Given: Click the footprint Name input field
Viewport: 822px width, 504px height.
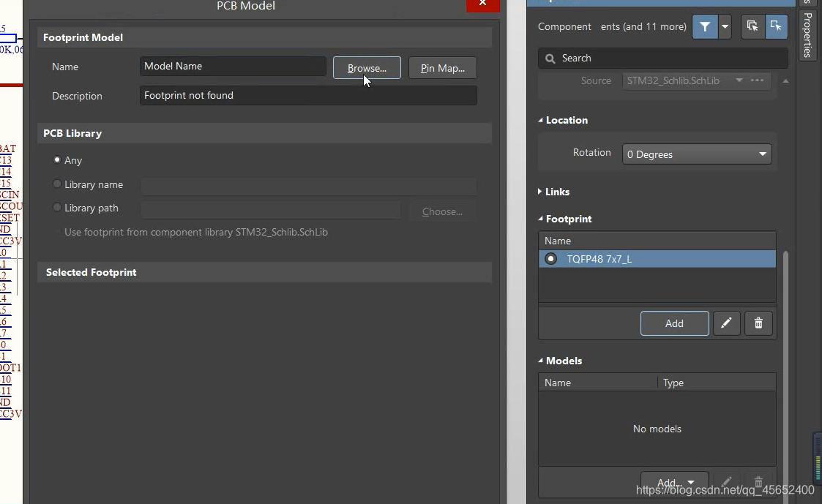Looking at the screenshot, I should (x=233, y=66).
